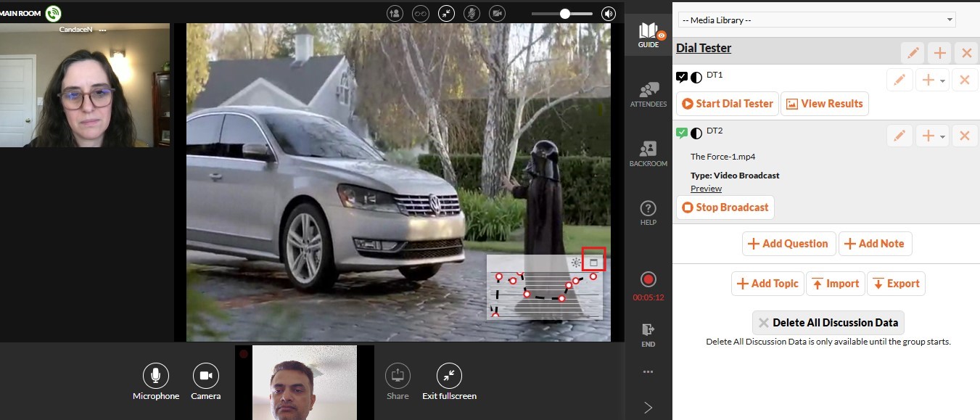
Task: Click Start Dial Tester button
Action: pyautogui.click(x=727, y=104)
